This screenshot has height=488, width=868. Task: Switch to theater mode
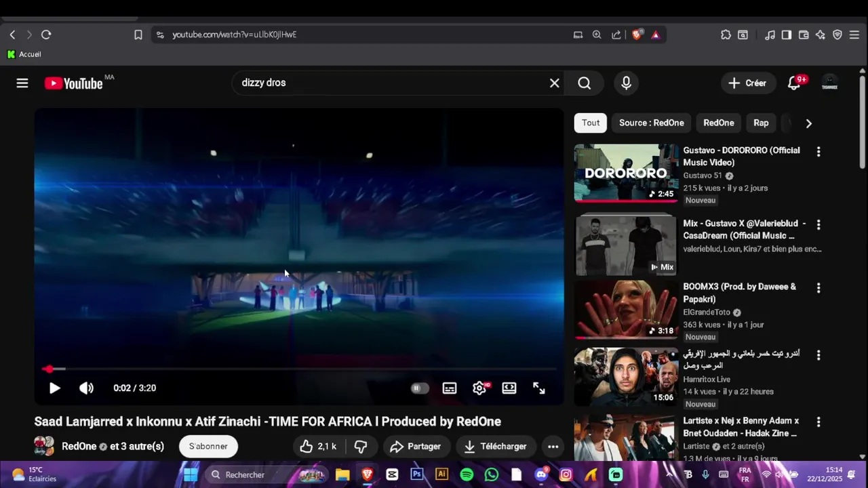point(509,388)
